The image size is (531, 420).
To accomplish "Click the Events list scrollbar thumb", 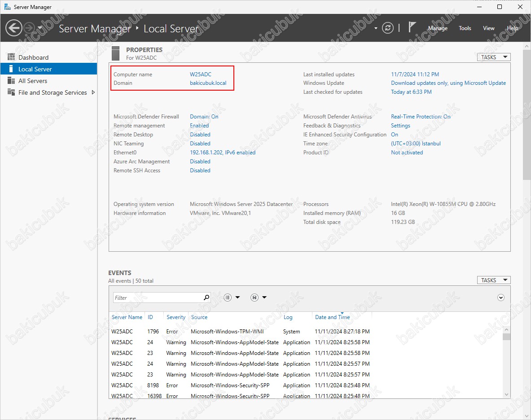I will [507, 337].
